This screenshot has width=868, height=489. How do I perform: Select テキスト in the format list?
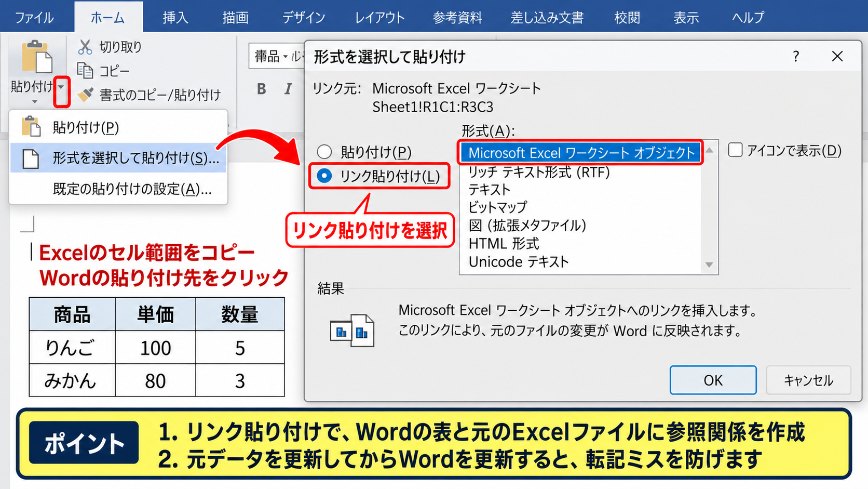coord(490,190)
